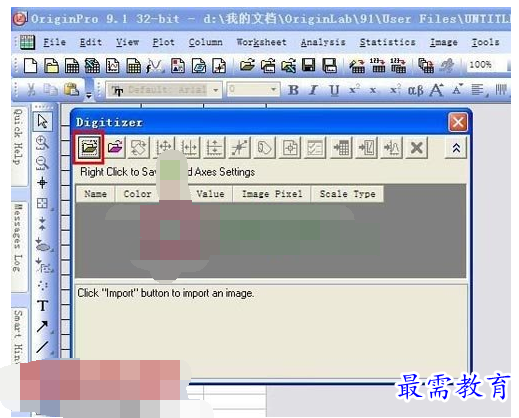Image resolution: width=519 pixels, height=418 pixels.
Task: Click the Go to Data worksheet icon
Action: click(341, 147)
